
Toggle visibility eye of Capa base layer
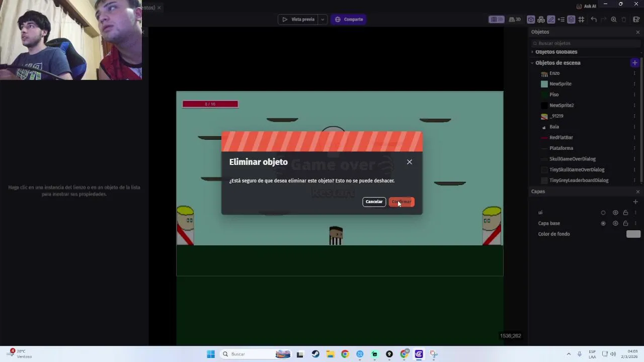point(615,223)
